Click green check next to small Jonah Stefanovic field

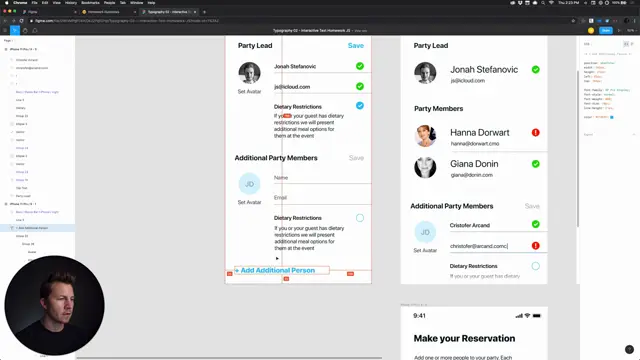(360, 66)
